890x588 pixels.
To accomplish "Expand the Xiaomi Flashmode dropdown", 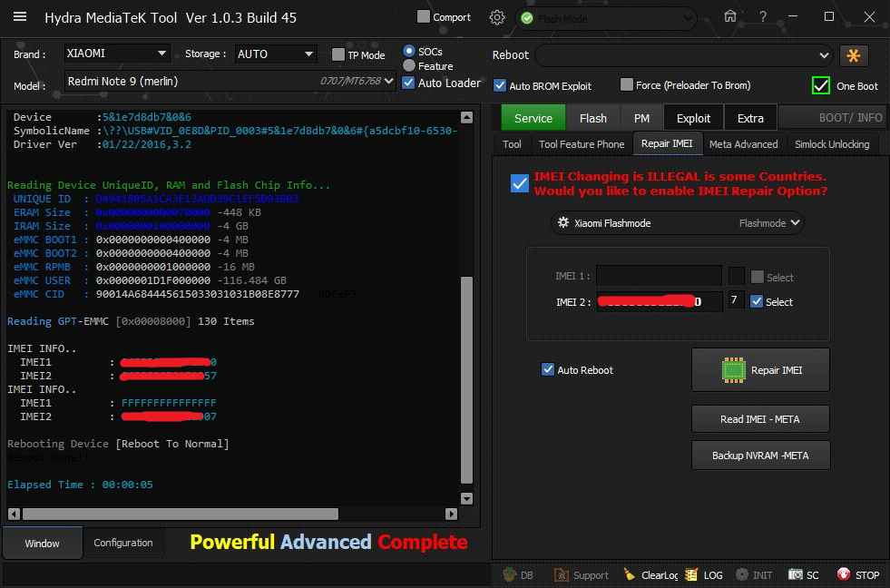I will tap(679, 222).
